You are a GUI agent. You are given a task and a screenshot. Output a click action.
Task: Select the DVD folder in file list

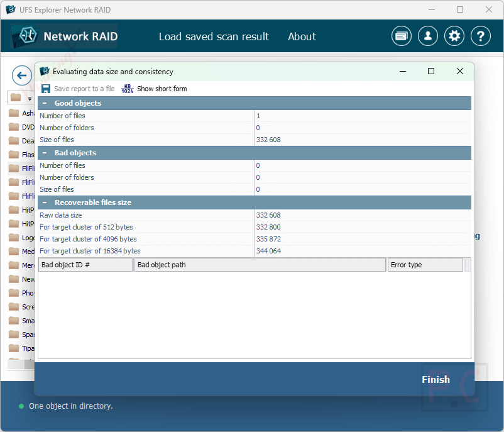[x=21, y=127]
